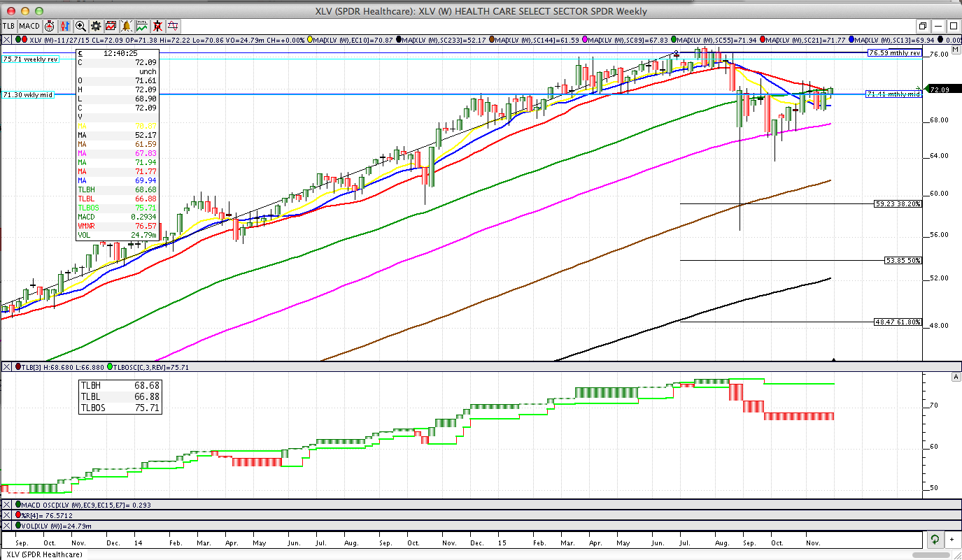Click the '15' year marker on time axis
Image resolution: width=962 pixels, height=560 pixels.
tap(501, 543)
